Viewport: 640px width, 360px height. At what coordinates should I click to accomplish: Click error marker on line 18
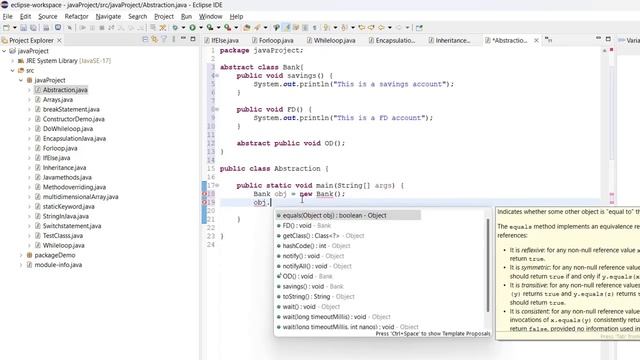point(204,194)
